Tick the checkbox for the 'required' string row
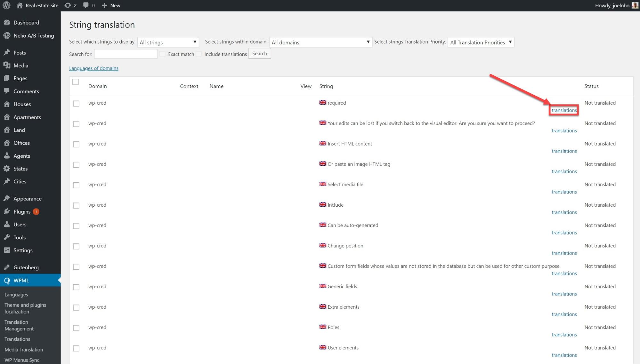Viewport: 640px width, 364px height. click(76, 103)
